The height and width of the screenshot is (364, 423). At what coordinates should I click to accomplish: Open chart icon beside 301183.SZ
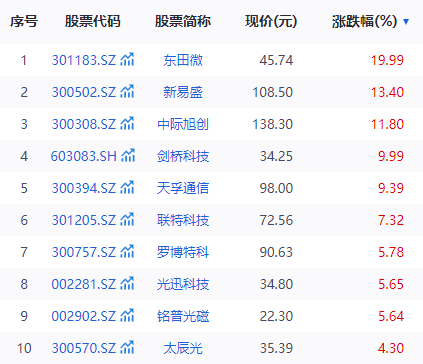tap(127, 59)
